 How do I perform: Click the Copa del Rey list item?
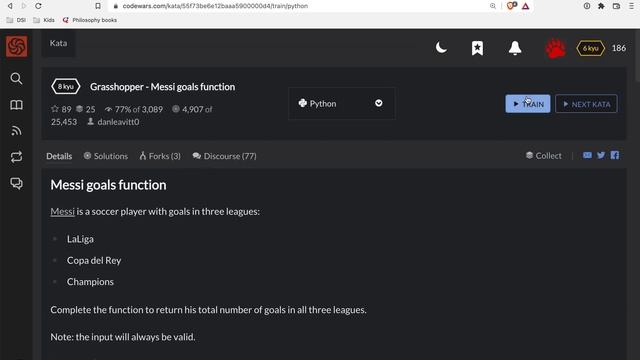coord(94,260)
